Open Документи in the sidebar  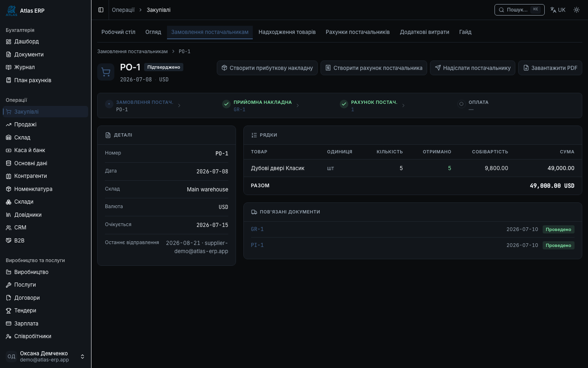(x=45, y=54)
